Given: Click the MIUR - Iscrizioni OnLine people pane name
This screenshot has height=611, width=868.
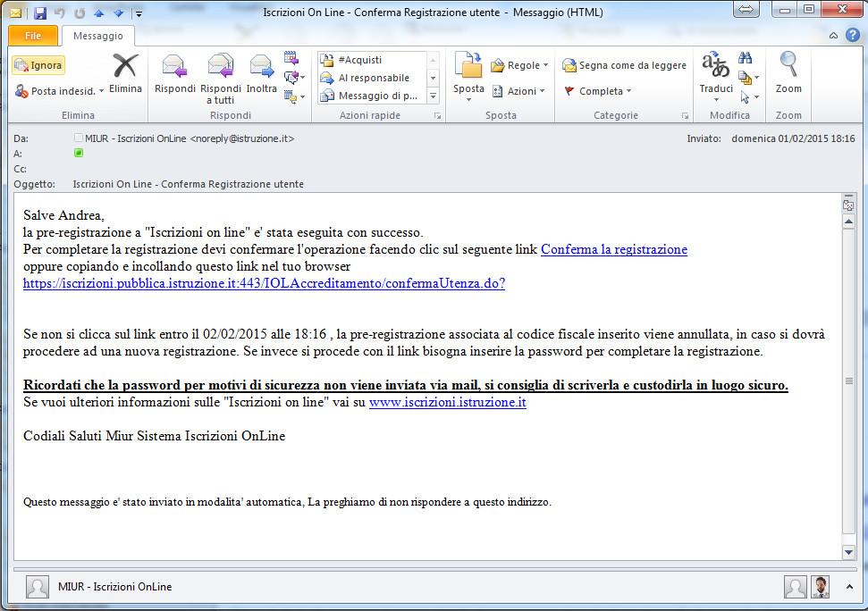Looking at the screenshot, I should point(114,587).
